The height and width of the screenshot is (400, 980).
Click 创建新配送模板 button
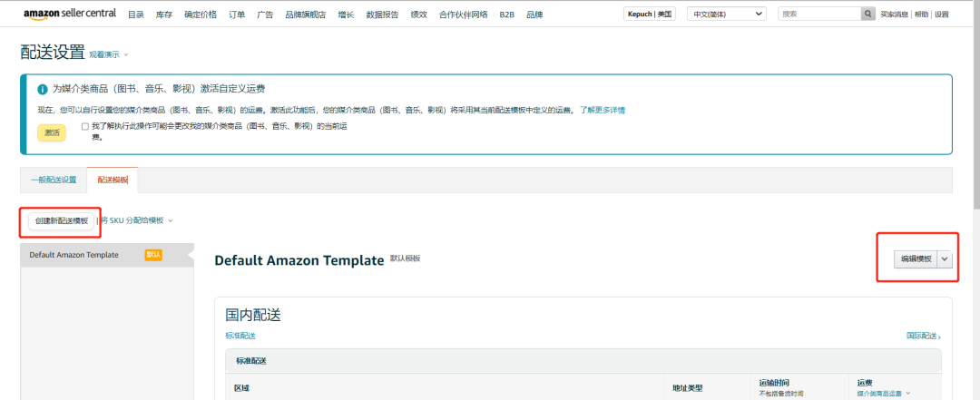[x=62, y=220]
